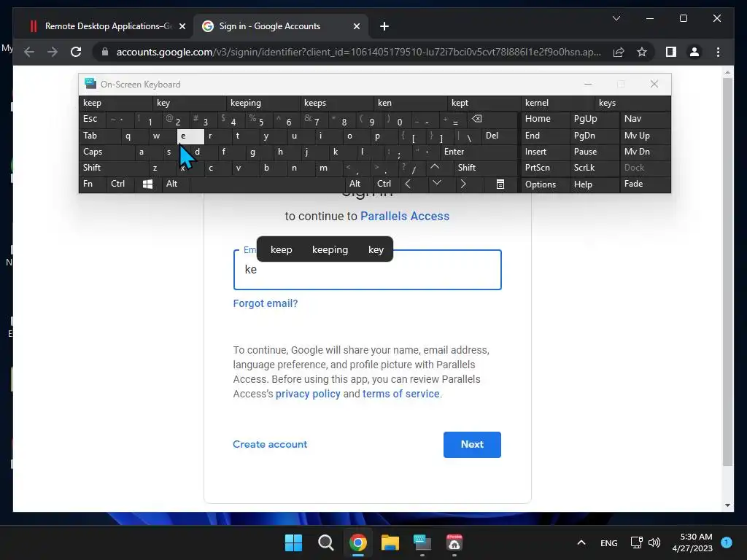Click the Chrome address bar URL
This screenshot has width=747, height=560.
click(358, 52)
